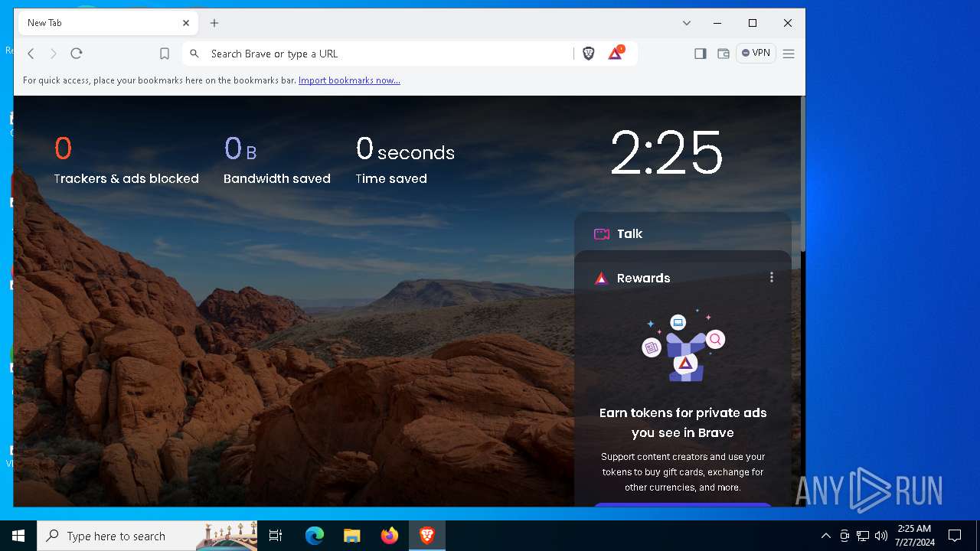
Task: Show hidden system tray icons
Action: (825, 536)
